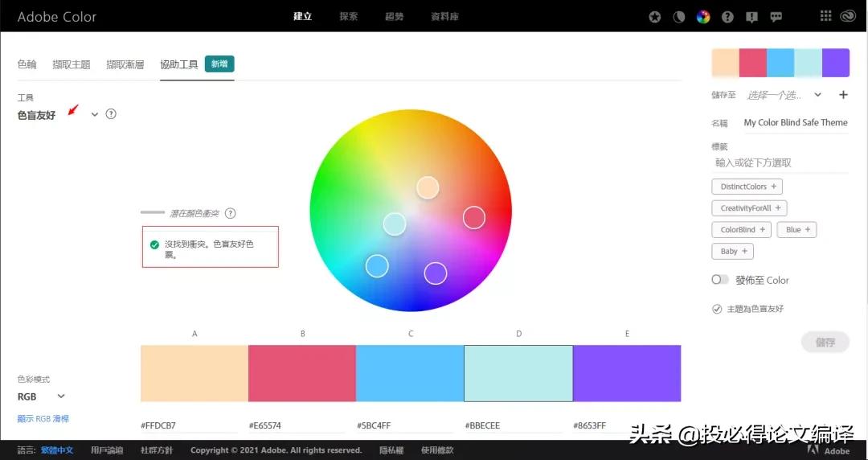Click the plus icon to add a library
The height and width of the screenshot is (460, 868).
(x=843, y=95)
